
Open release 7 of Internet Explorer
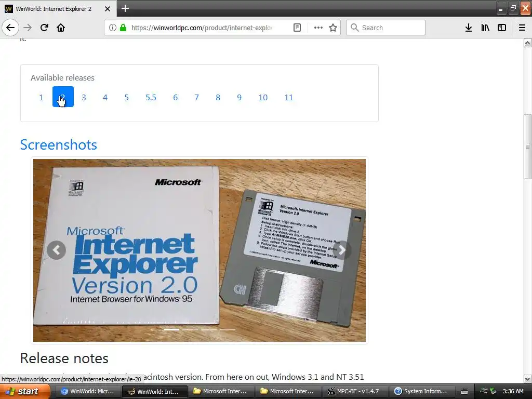196,97
